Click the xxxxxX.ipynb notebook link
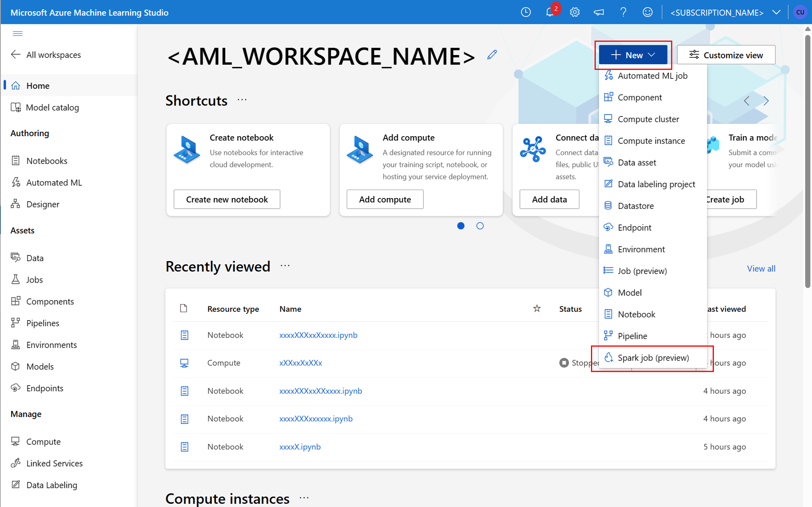 click(300, 446)
